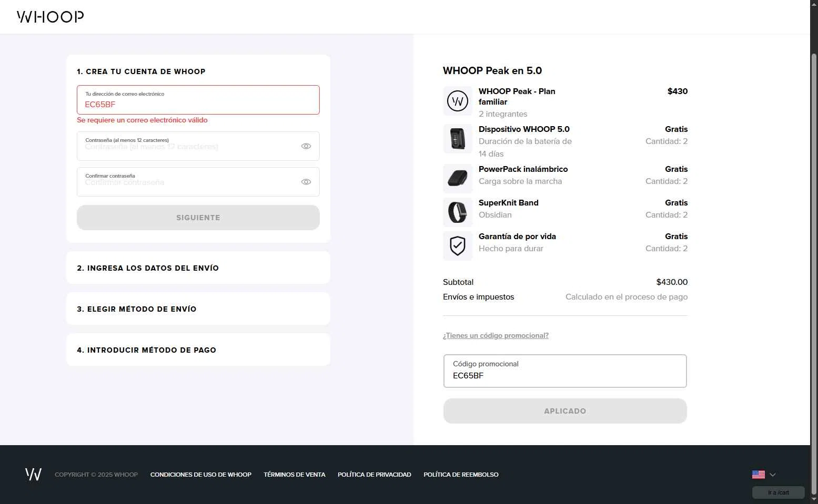Open Condiciones de uso de WHOOP link
The image size is (818, 504).
click(x=201, y=475)
